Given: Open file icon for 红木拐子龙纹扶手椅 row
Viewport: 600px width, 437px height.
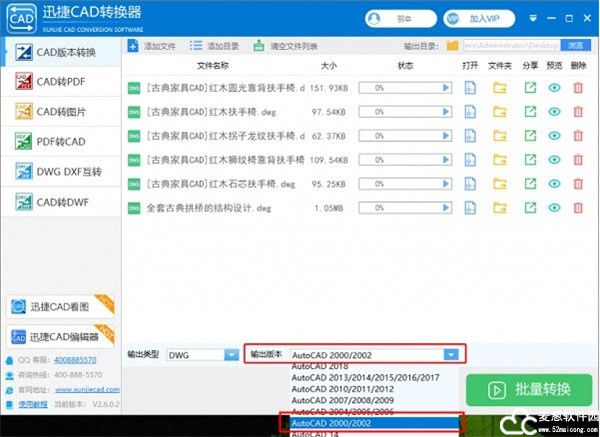Looking at the screenshot, I should click(470, 136).
